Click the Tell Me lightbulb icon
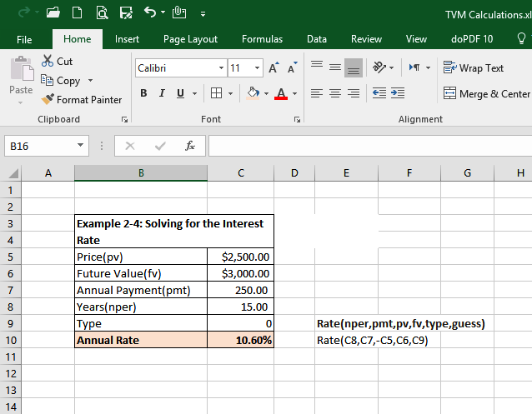 coord(521,38)
